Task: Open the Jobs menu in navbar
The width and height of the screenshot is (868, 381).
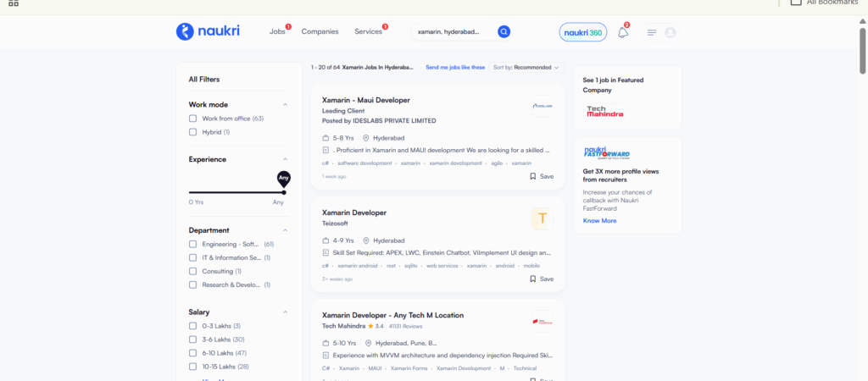Action: click(277, 31)
